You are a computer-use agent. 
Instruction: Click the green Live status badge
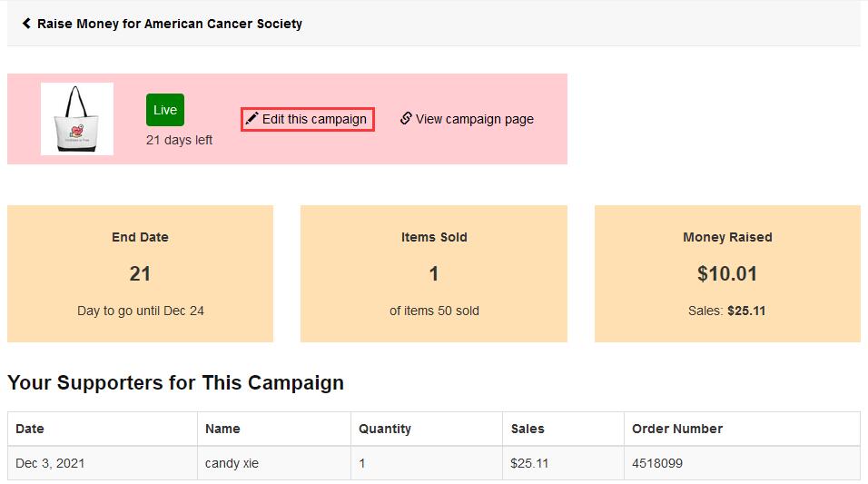(x=165, y=110)
